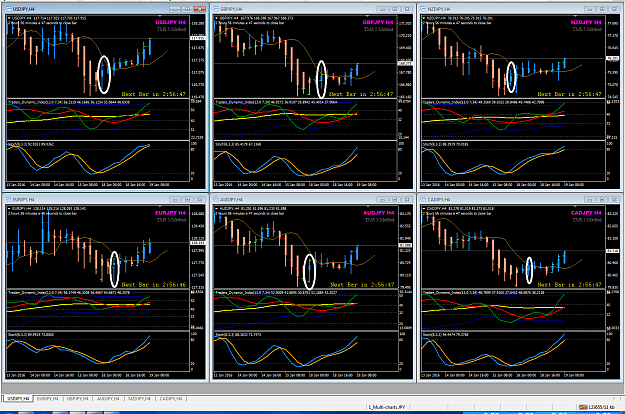Switch to the USDJPY,H4 chart tab
This screenshot has width=625, height=414.
pos(18,398)
